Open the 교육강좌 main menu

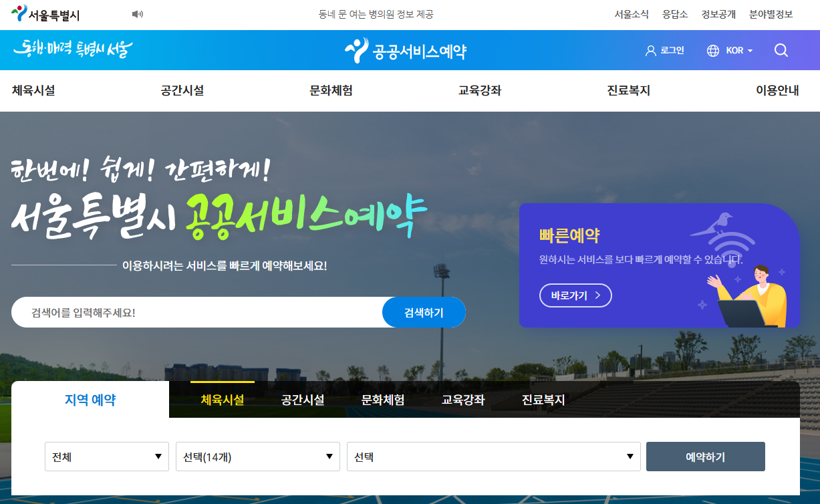click(480, 90)
